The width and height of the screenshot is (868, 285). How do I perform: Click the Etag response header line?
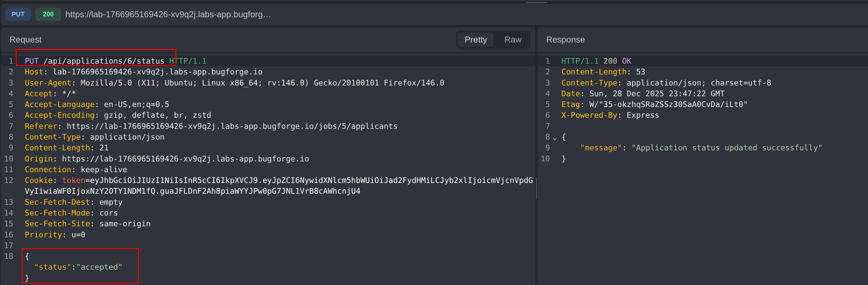tap(654, 105)
